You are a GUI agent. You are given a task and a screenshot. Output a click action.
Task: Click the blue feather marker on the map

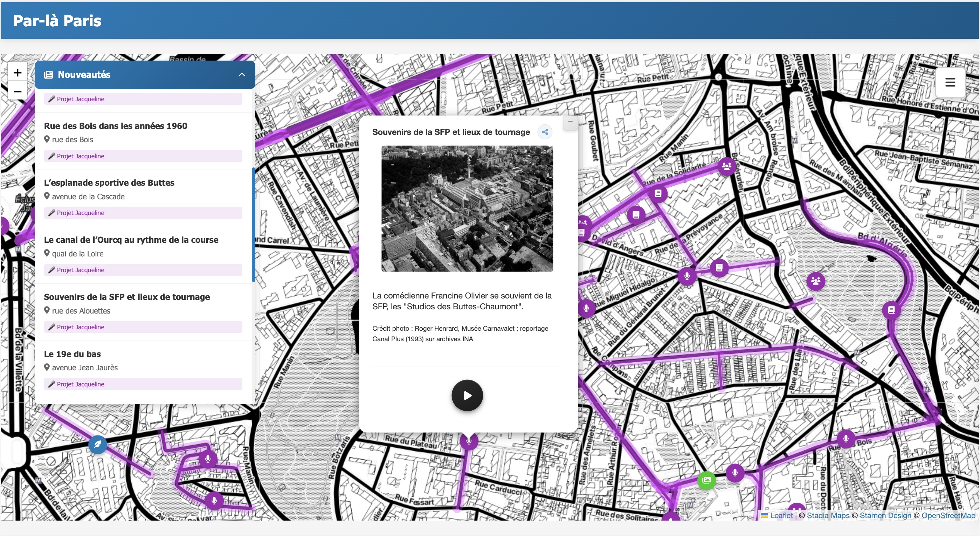tap(98, 444)
